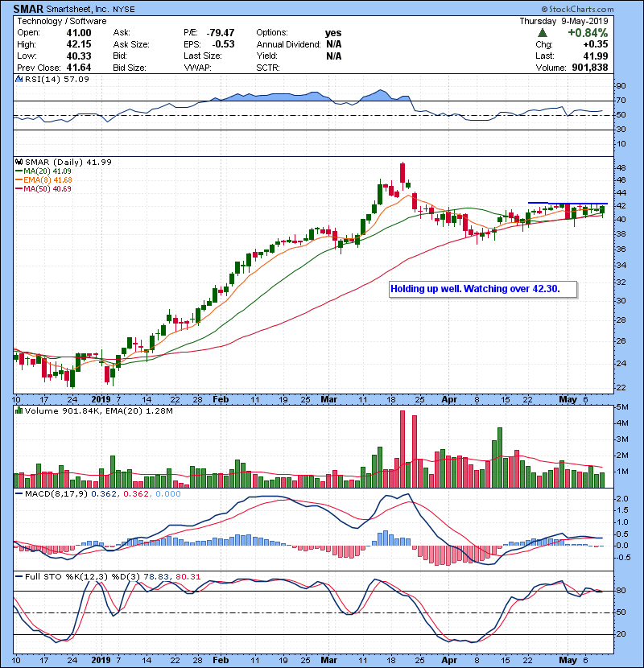Click the Last price value 41.99

tap(596, 56)
